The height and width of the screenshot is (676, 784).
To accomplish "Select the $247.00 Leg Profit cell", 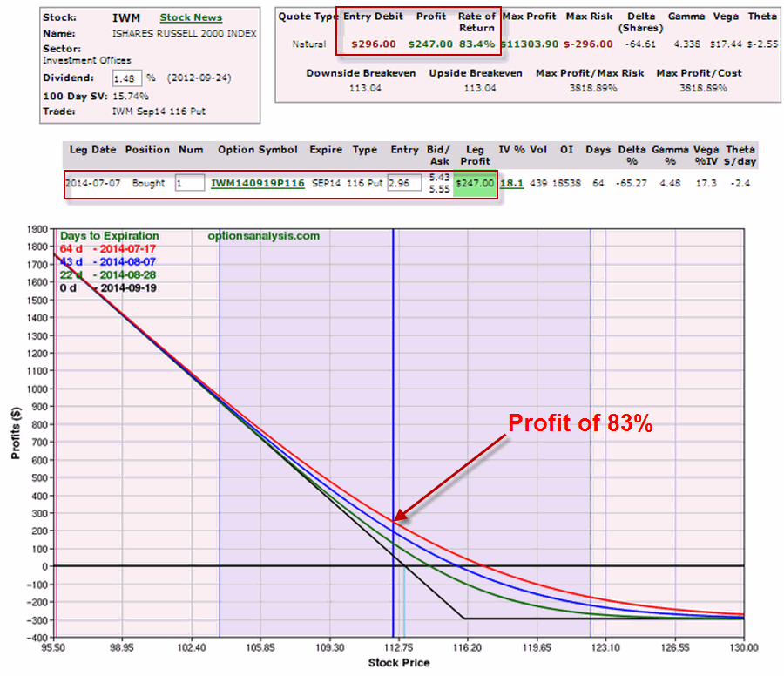I will 475,184.
